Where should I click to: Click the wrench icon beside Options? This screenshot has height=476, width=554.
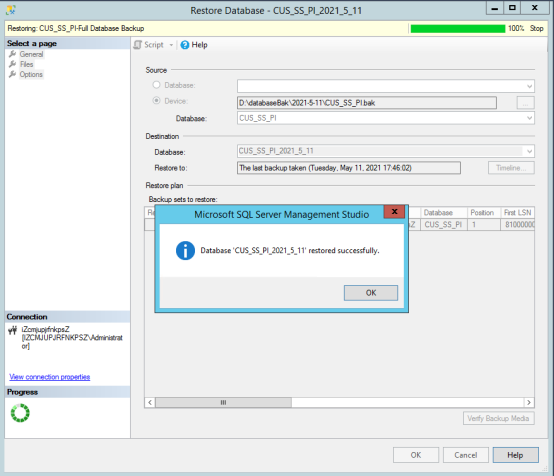pos(13,74)
